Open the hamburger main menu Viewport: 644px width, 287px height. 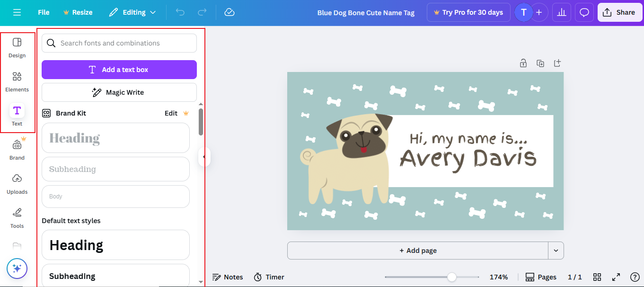[x=17, y=12]
